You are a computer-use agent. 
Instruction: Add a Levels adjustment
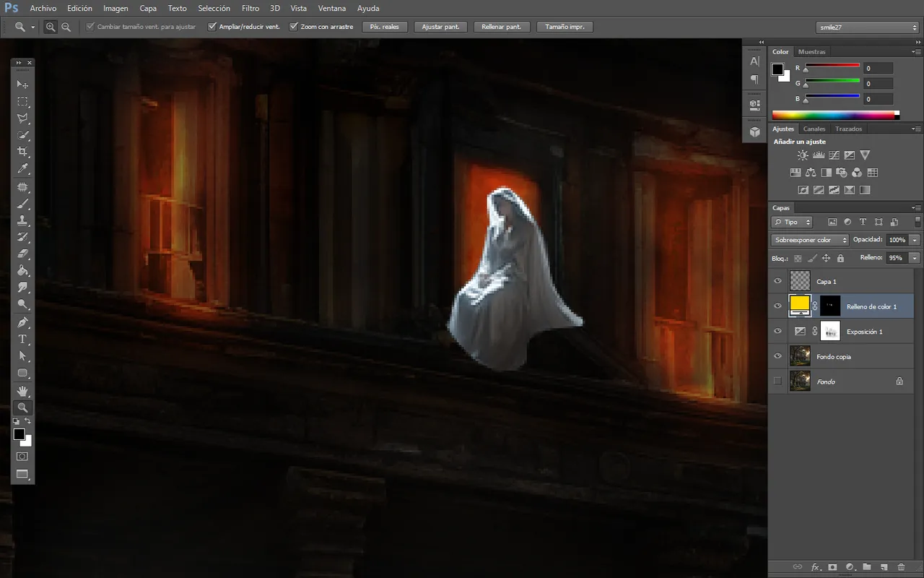pyautogui.click(x=819, y=155)
